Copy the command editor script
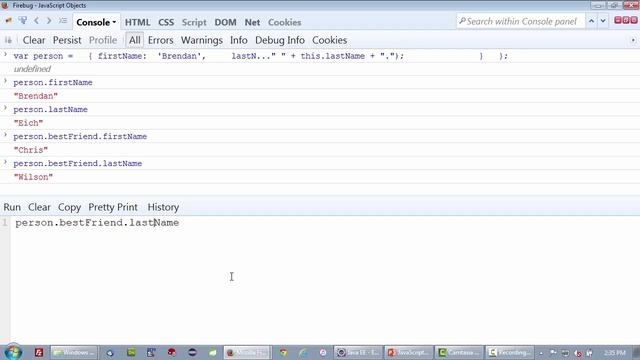This screenshot has height=360, width=640. point(69,207)
